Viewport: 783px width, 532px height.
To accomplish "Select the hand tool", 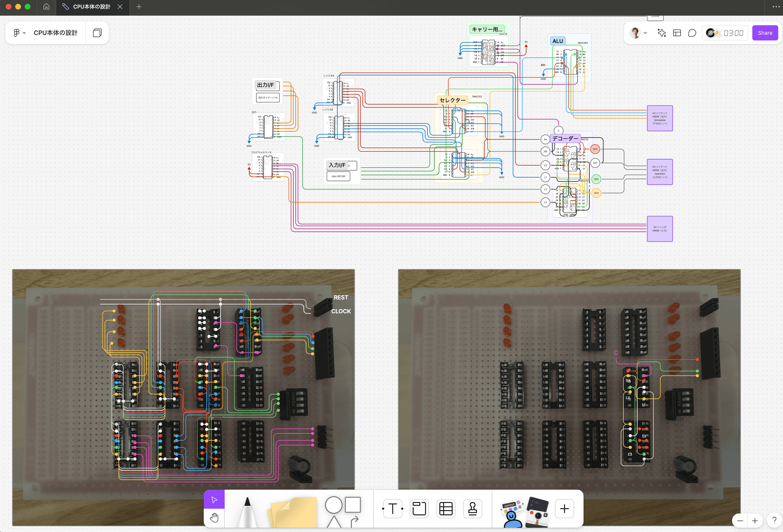I will pyautogui.click(x=214, y=517).
